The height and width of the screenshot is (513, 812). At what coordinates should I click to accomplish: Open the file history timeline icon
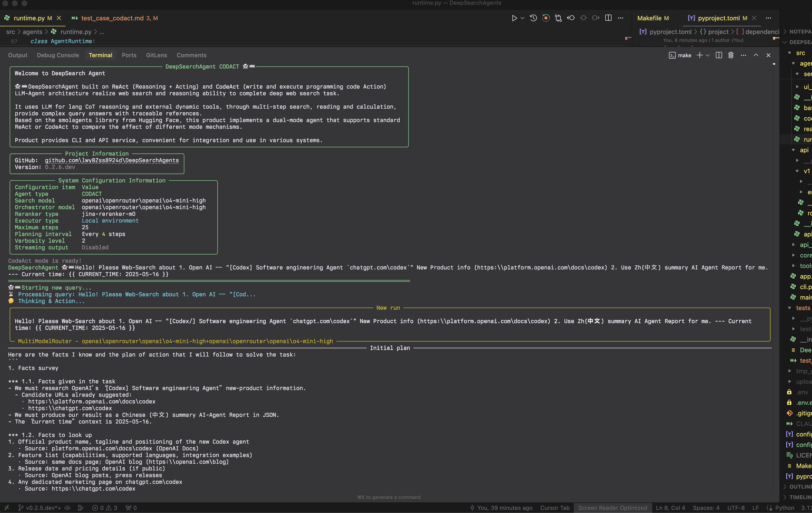point(533,18)
